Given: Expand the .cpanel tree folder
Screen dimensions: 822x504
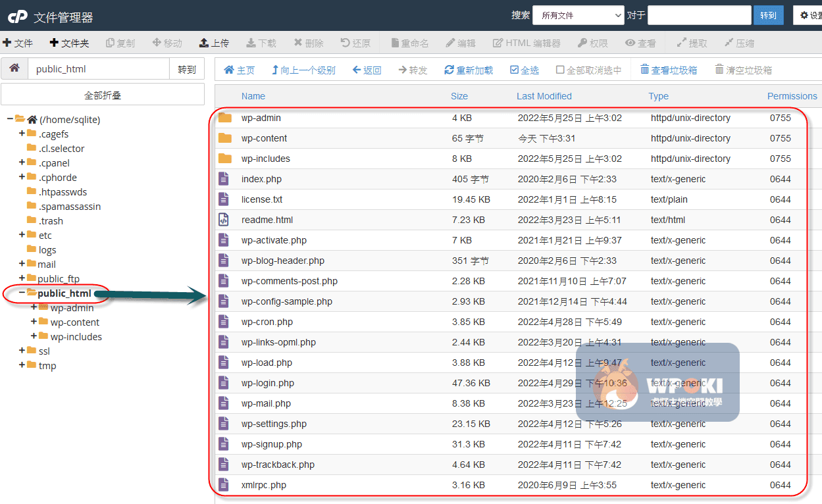Looking at the screenshot, I should (22, 163).
